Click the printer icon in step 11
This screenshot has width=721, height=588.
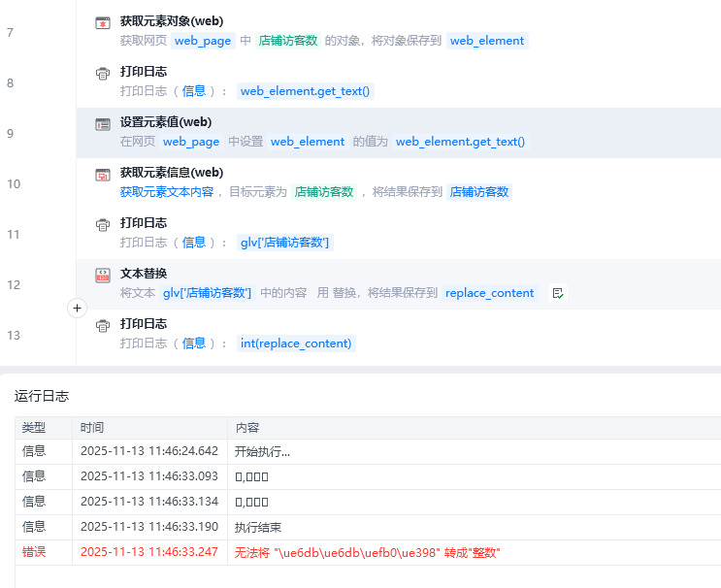[x=103, y=225]
